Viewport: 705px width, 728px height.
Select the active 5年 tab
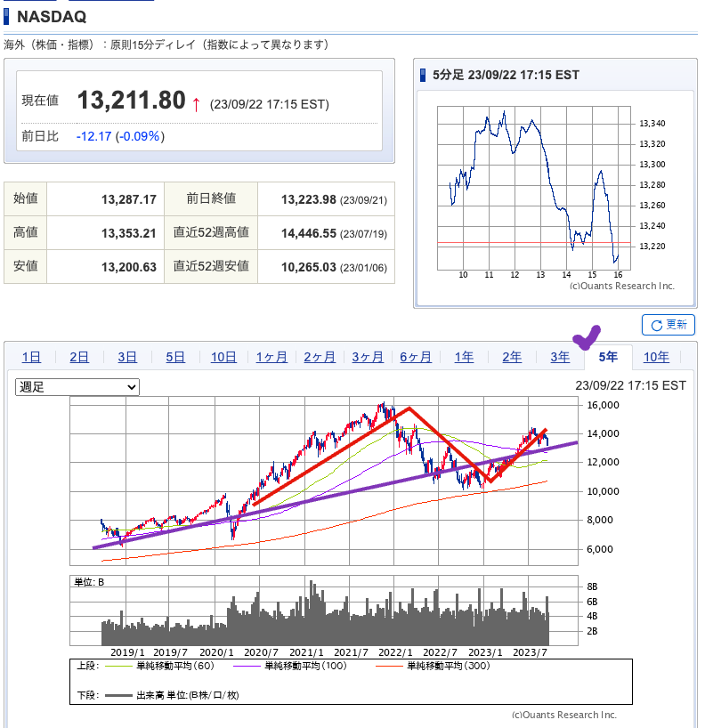608,357
